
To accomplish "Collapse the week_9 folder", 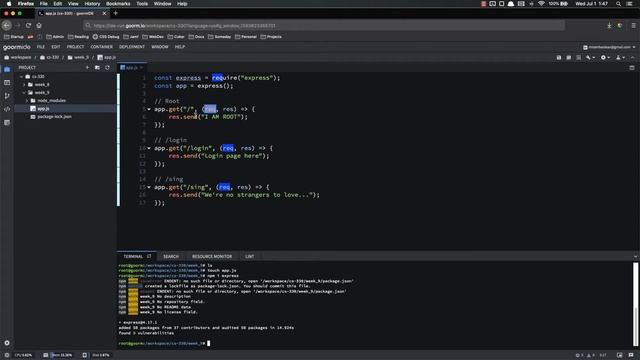I will 24,93.
